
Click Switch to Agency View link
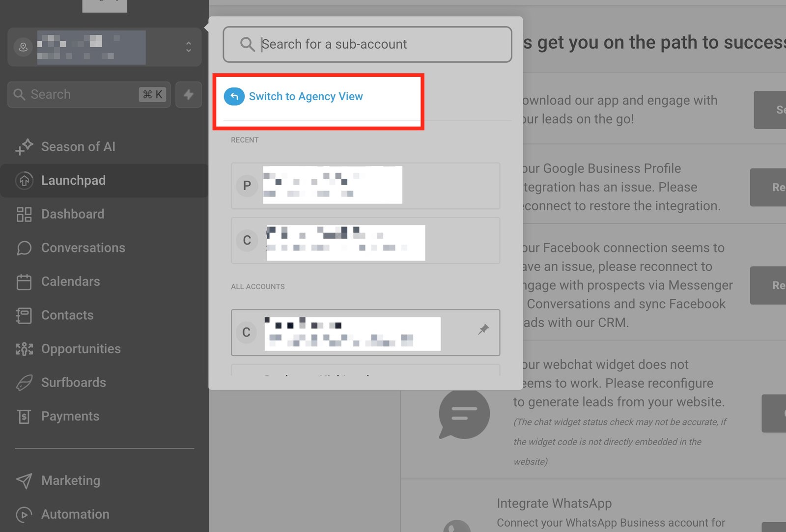click(x=306, y=96)
